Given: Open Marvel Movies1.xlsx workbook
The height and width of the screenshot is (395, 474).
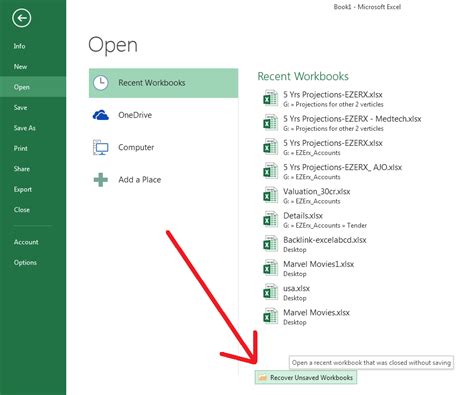Looking at the screenshot, I should 318,264.
